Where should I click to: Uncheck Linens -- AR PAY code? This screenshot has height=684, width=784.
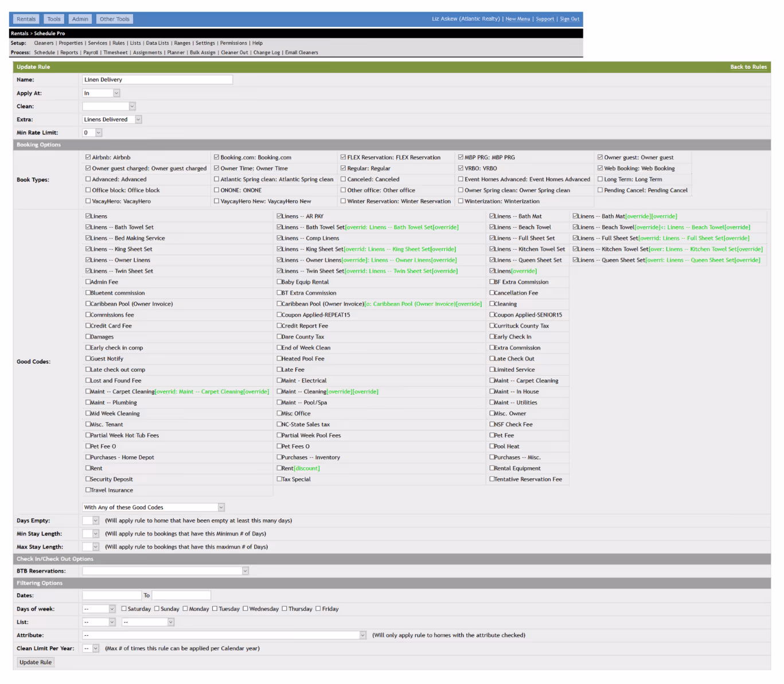pyautogui.click(x=279, y=216)
